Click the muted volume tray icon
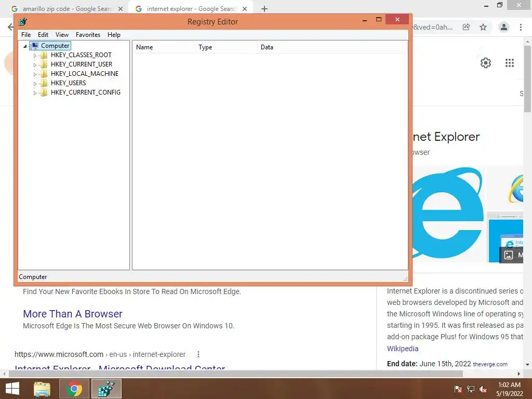This screenshot has height=399, width=532. point(483,389)
